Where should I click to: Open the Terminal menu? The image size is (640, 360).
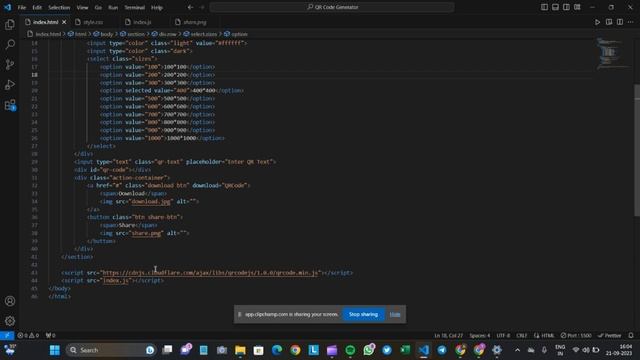pos(134,7)
